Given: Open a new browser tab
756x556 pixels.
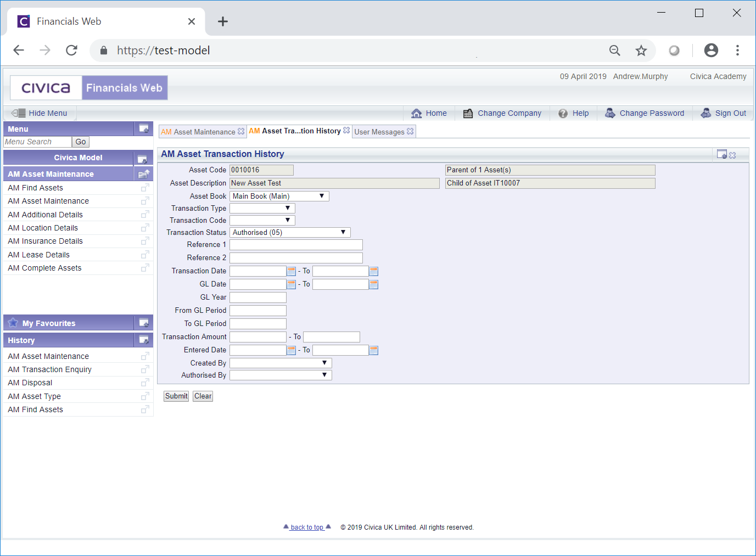Looking at the screenshot, I should pyautogui.click(x=222, y=21).
